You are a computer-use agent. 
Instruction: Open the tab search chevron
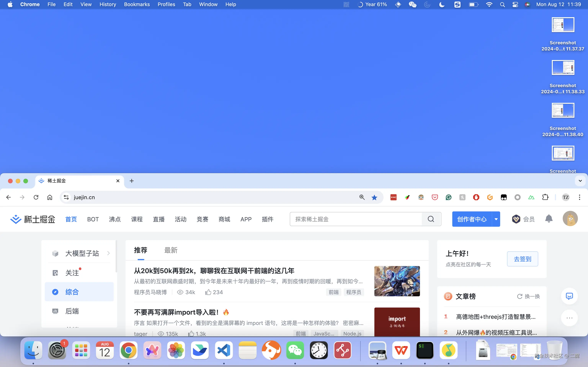(580, 181)
